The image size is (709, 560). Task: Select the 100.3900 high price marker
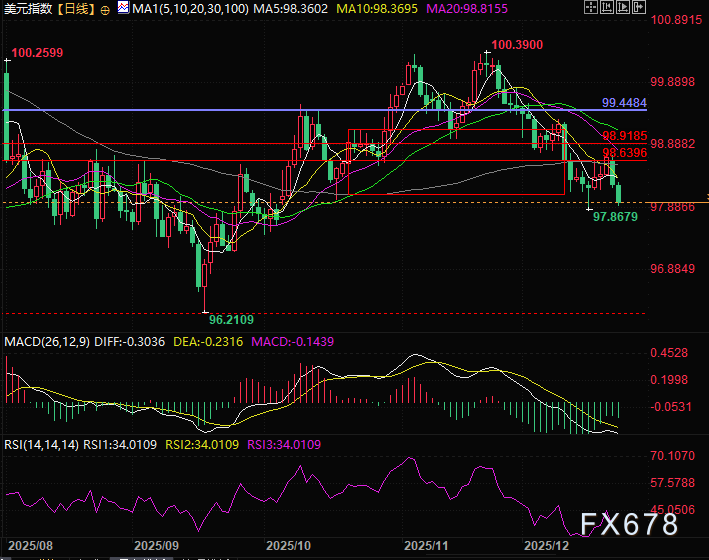coord(518,45)
